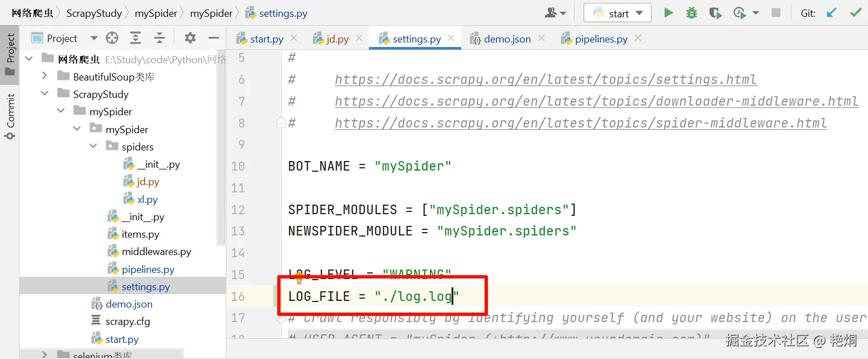Open the user account dropdown

tap(555, 13)
